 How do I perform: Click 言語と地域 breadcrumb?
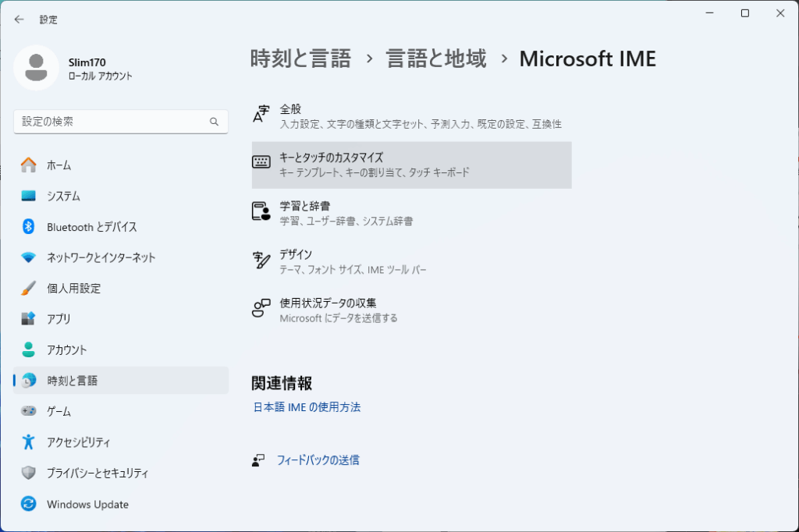pyautogui.click(x=436, y=59)
